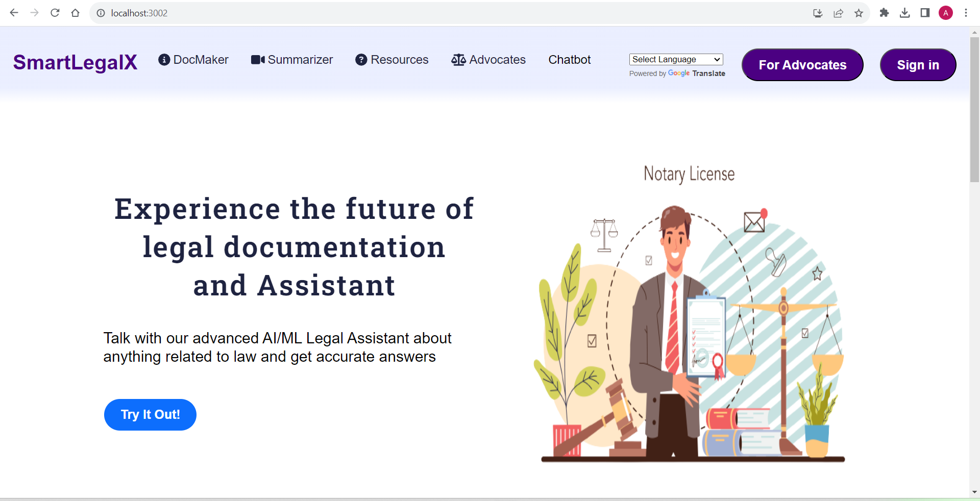Click the Sign in button
This screenshot has width=980, height=501.
918,65
